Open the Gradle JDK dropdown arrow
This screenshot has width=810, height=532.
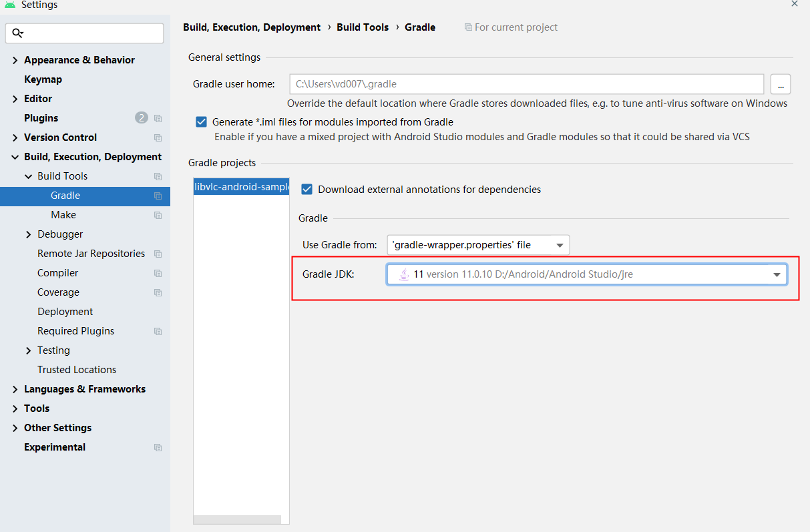[x=777, y=274]
